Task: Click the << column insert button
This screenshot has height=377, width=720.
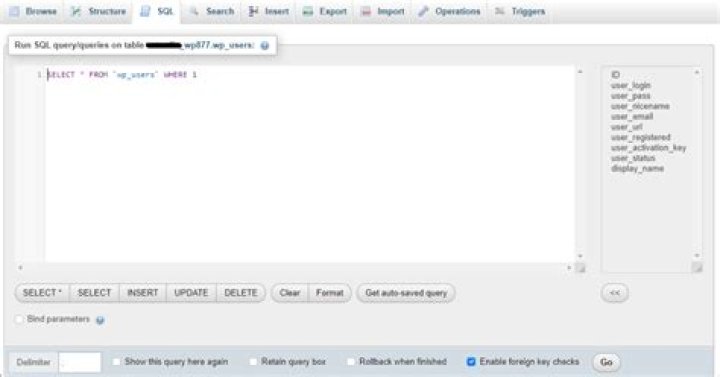Action: point(615,293)
